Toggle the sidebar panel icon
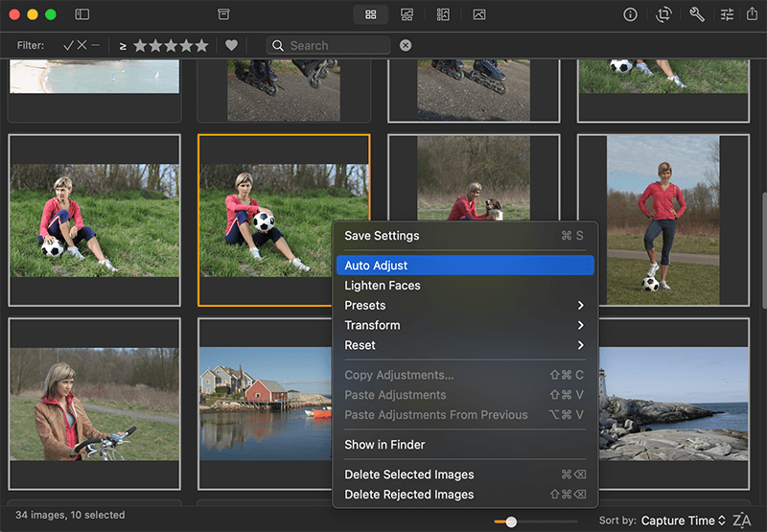 tap(82, 14)
